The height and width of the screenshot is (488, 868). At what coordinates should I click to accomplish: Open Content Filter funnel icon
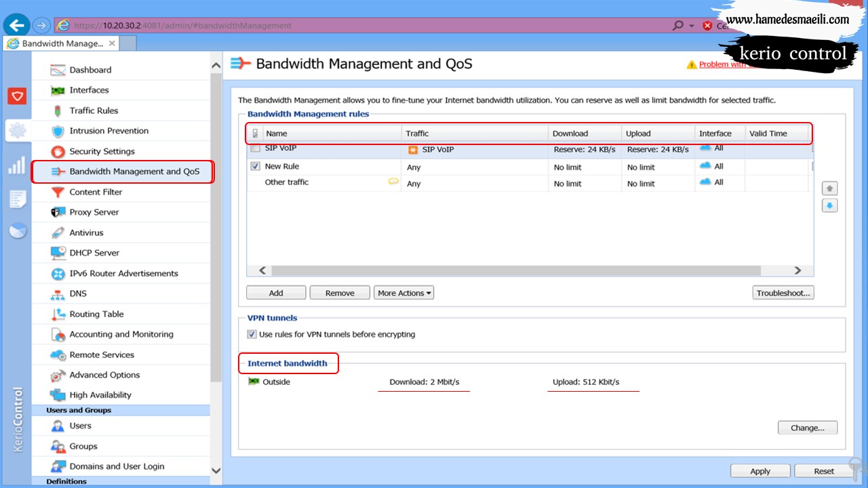pos(58,192)
